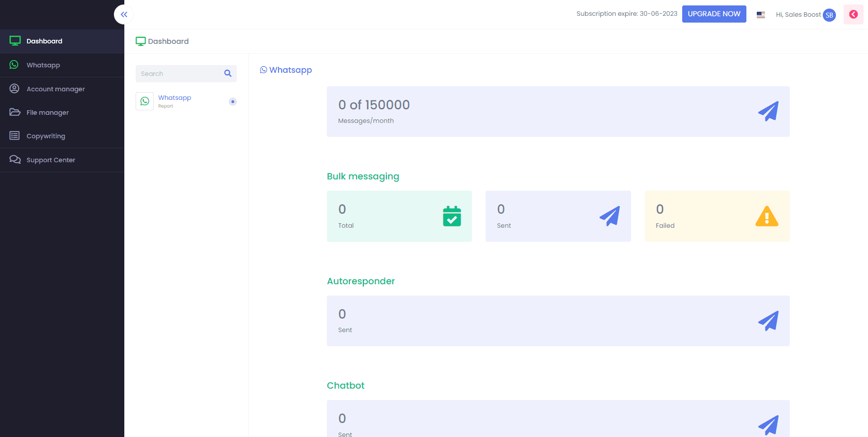Click the search magnifier icon

[x=227, y=73]
